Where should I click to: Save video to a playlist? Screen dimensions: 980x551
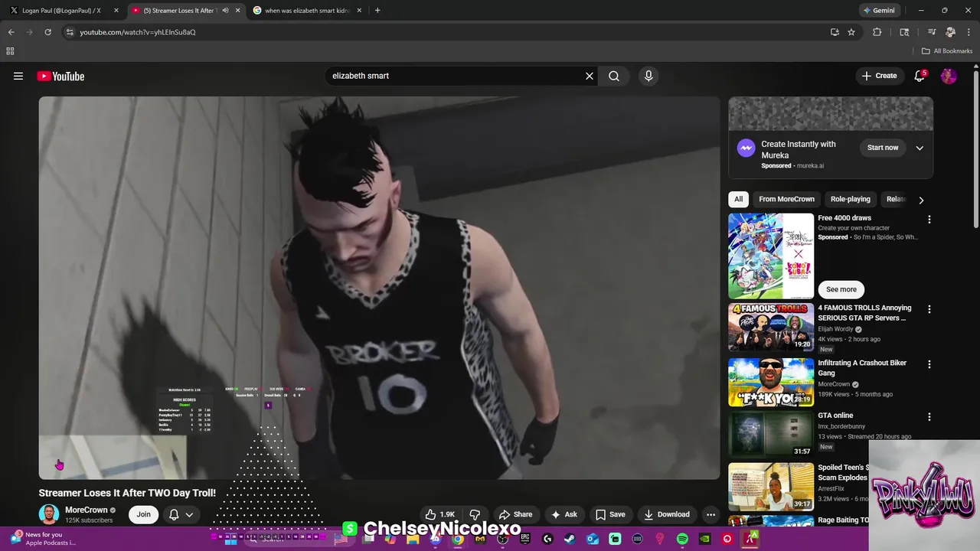click(610, 514)
